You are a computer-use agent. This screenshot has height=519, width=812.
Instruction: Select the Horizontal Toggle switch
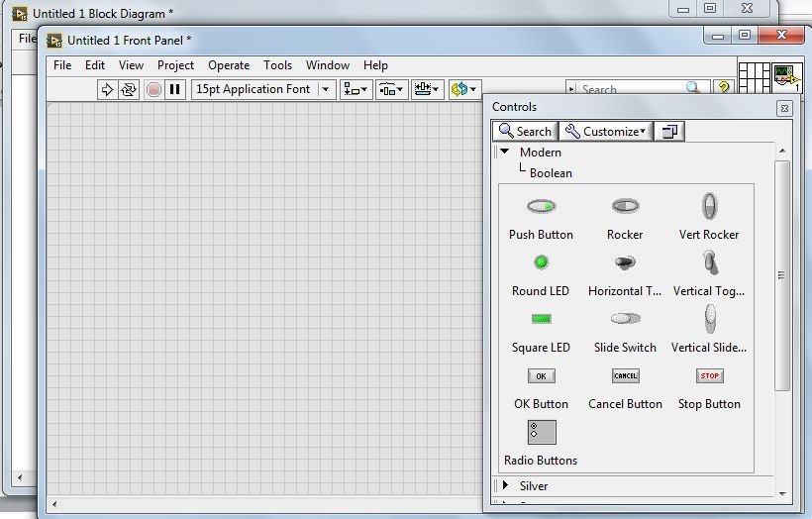625,274
